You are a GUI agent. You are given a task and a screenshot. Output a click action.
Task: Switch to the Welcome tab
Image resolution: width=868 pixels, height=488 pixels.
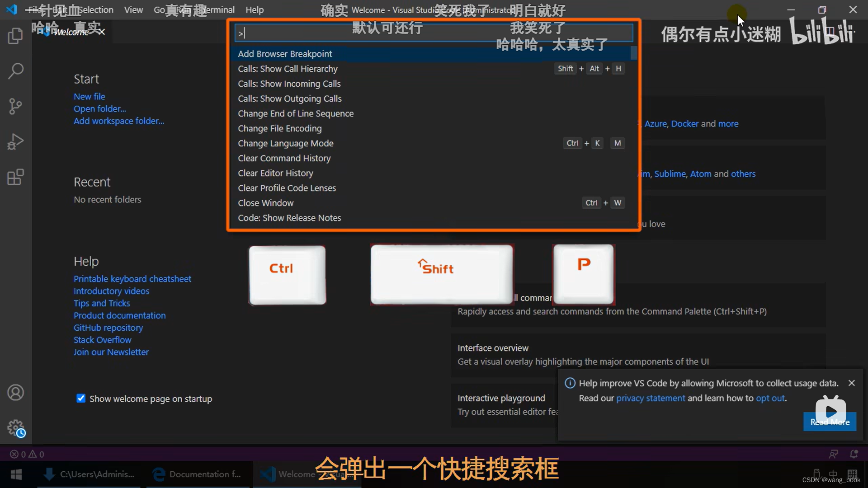point(72,32)
